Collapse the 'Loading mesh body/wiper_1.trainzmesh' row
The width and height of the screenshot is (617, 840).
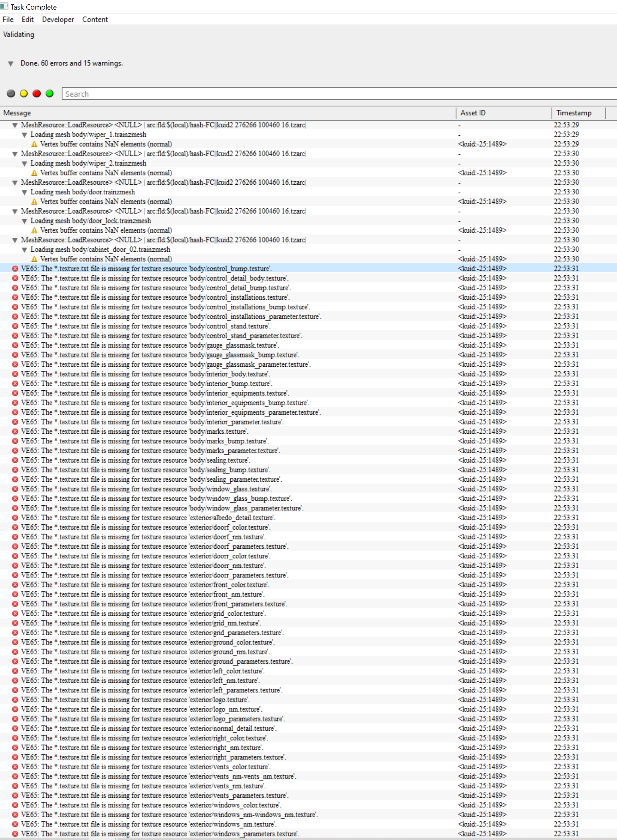coord(24,135)
